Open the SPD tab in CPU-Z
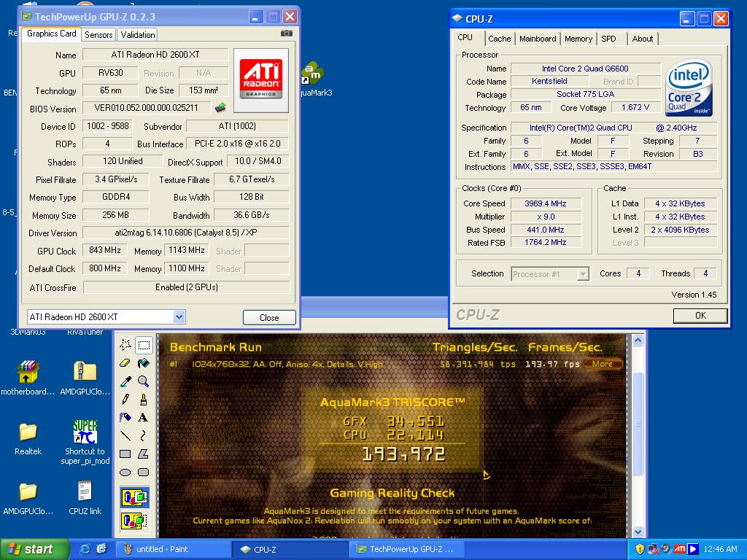This screenshot has height=560, width=747. click(609, 39)
